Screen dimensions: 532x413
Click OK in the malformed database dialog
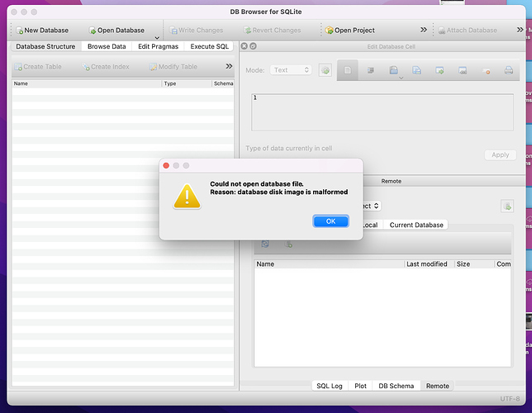click(330, 221)
